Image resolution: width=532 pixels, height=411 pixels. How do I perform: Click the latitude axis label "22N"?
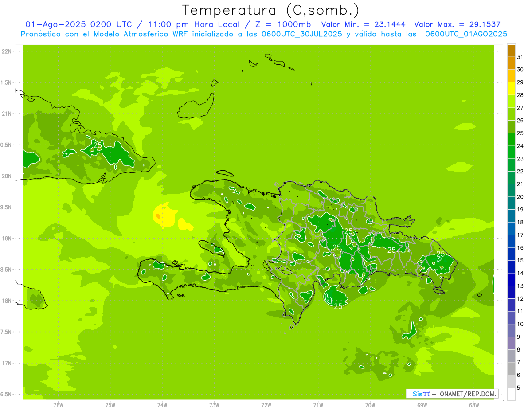tap(7, 51)
